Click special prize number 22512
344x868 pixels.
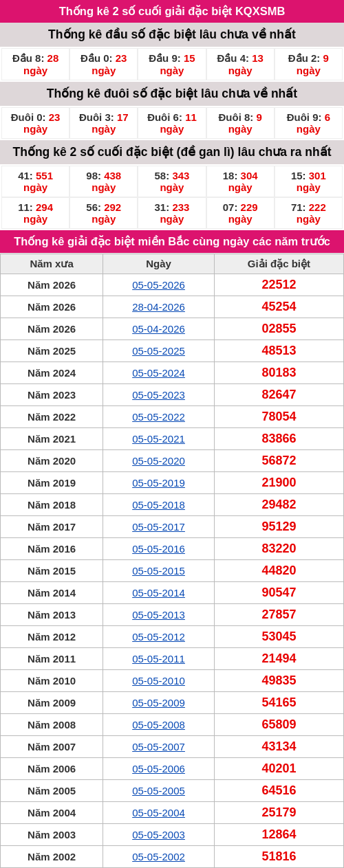click(x=279, y=285)
